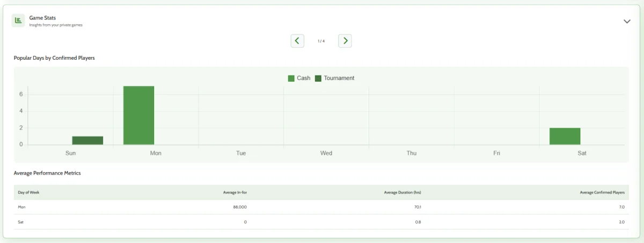Viewport: 644px width, 243px height.
Task: Toggle the Cash legend series
Action: [299, 78]
